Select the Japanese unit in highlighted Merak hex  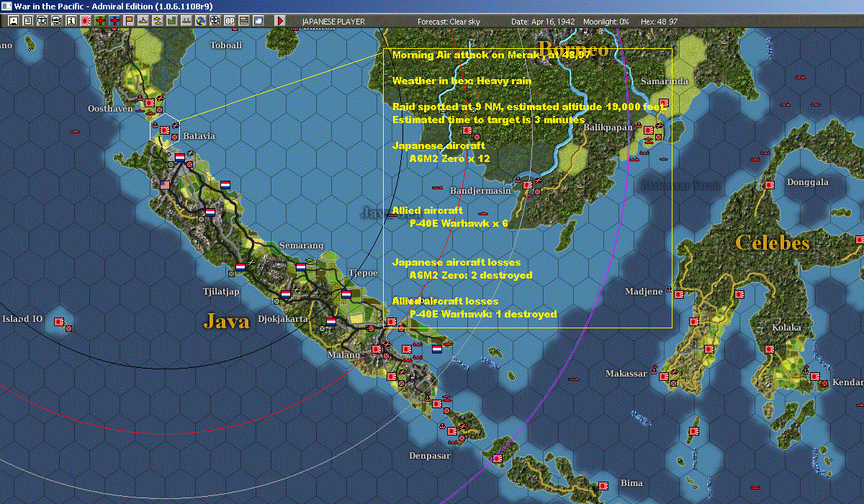pyautogui.click(x=164, y=130)
